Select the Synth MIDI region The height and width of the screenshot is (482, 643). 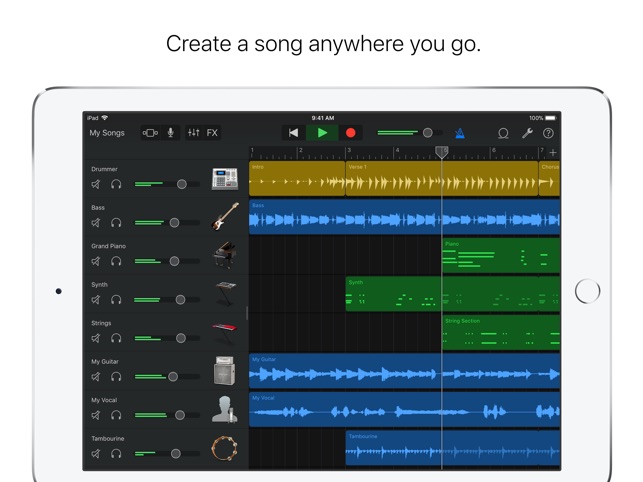point(453,294)
